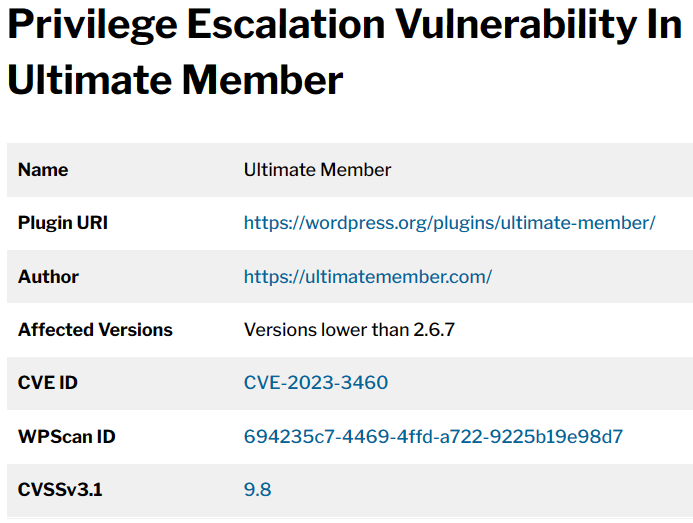Open the CVE-2023-3460 link

click(316, 382)
